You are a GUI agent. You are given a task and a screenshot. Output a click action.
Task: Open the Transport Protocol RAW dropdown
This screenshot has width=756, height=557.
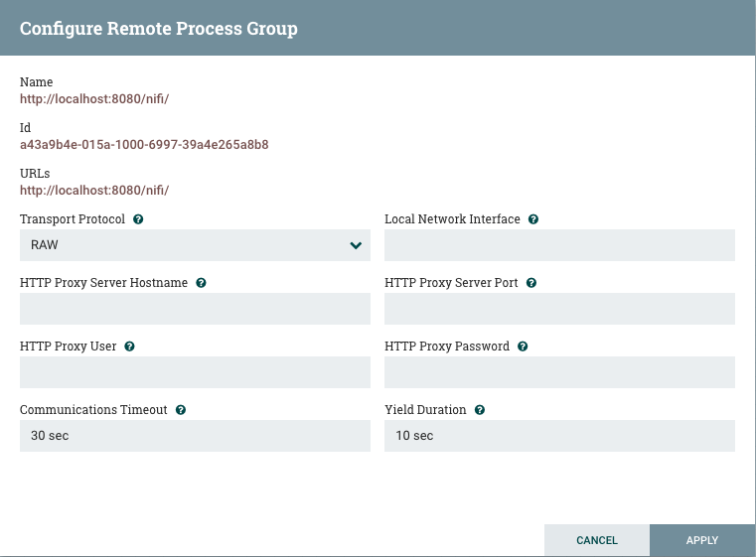click(x=189, y=245)
